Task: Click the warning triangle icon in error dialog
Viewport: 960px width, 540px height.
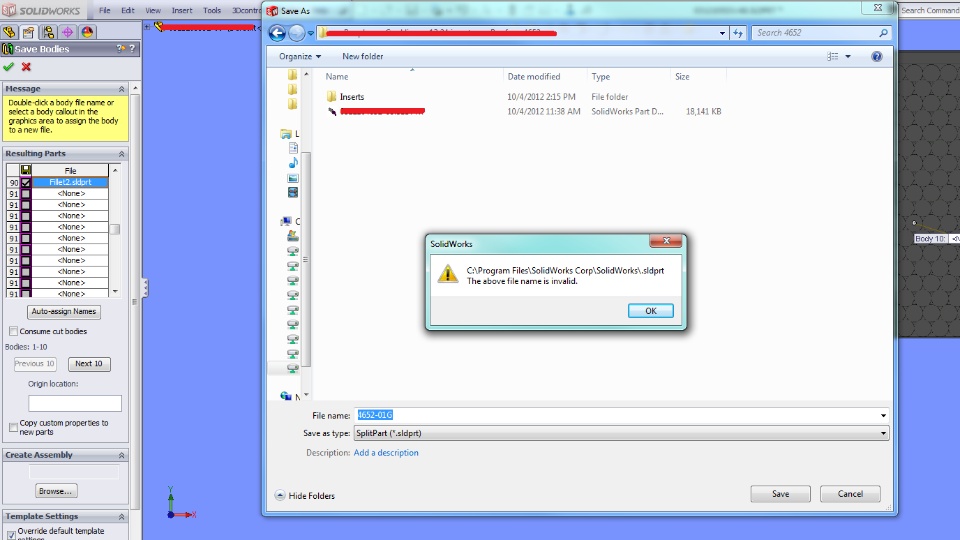Action: point(448,274)
